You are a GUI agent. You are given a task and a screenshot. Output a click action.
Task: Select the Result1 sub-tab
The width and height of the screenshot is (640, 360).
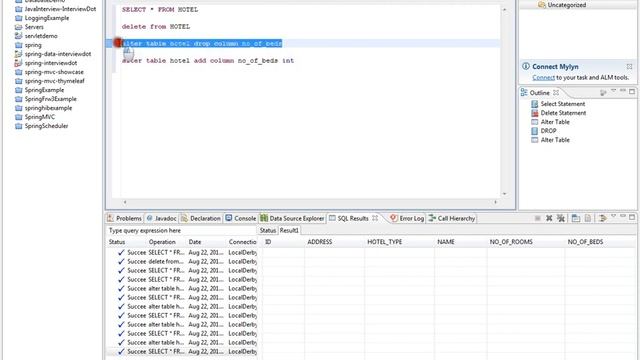tap(289, 230)
